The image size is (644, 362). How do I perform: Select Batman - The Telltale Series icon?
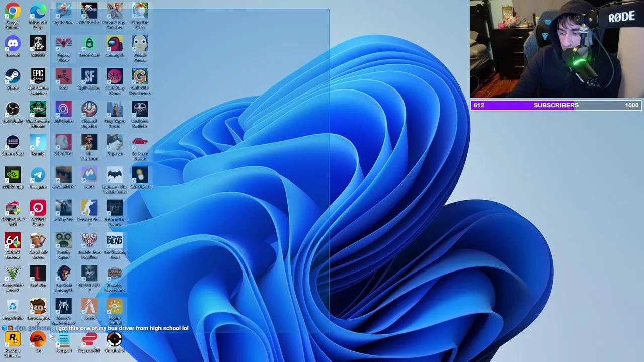(x=115, y=180)
